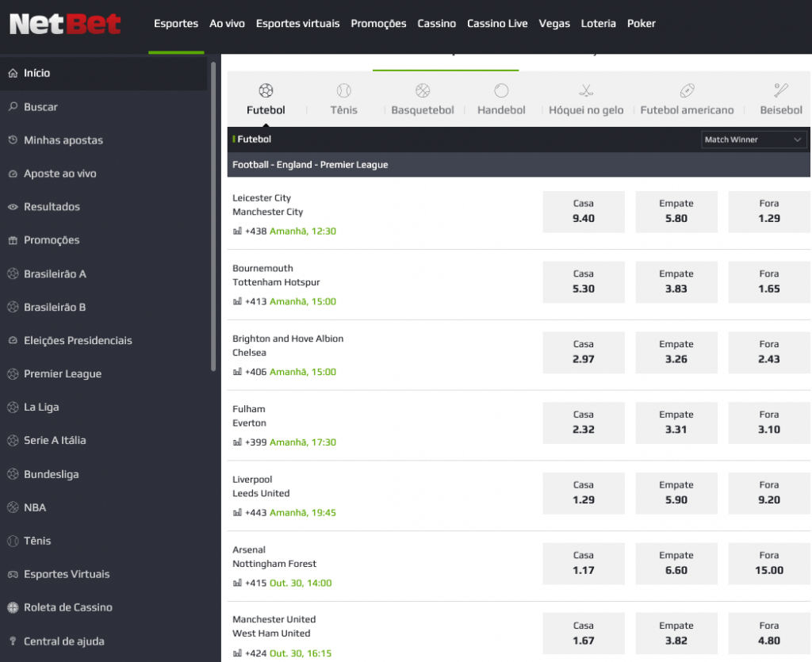The height and width of the screenshot is (662, 812).
Task: Open Esportes virtuais in top navigation
Action: coord(298,23)
